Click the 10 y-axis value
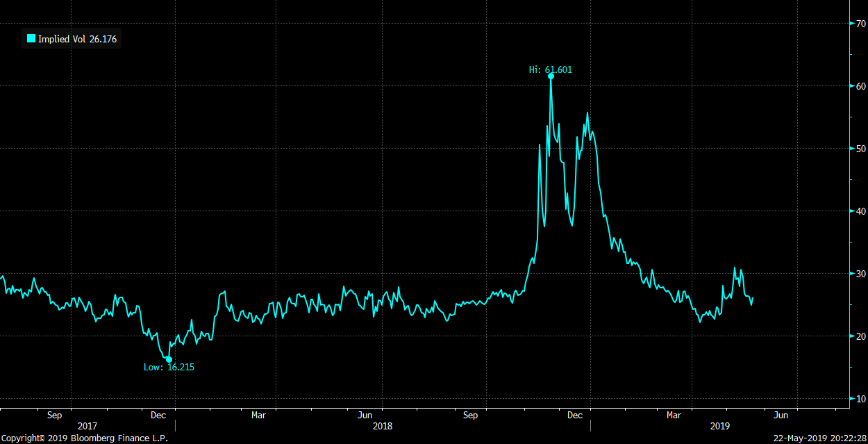 click(x=860, y=399)
